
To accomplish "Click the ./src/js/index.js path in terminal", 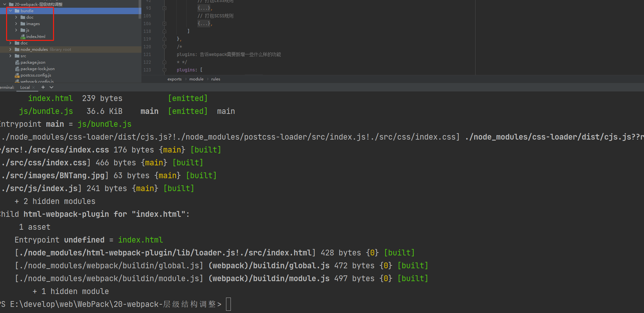I will [x=40, y=188].
